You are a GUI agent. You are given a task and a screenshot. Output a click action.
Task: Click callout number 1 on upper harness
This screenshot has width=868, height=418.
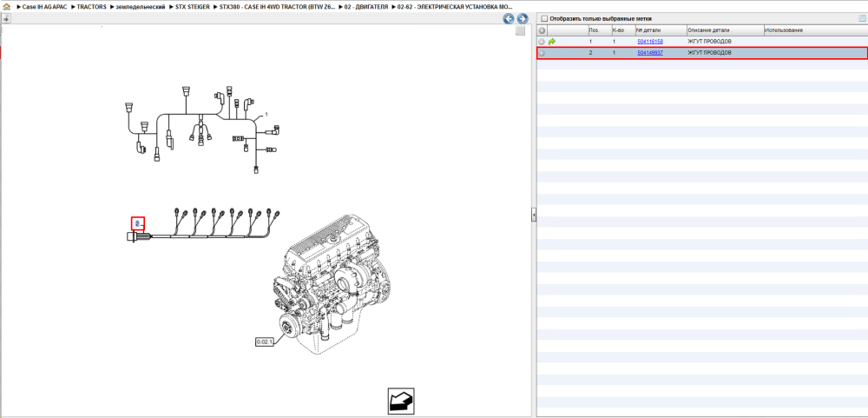click(266, 115)
